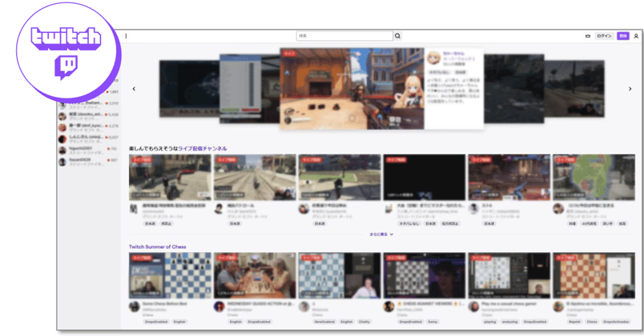This screenshot has height=336, width=644.
Task: Click avatar of Some Chess Before Bed streamer
Action: click(135, 306)
